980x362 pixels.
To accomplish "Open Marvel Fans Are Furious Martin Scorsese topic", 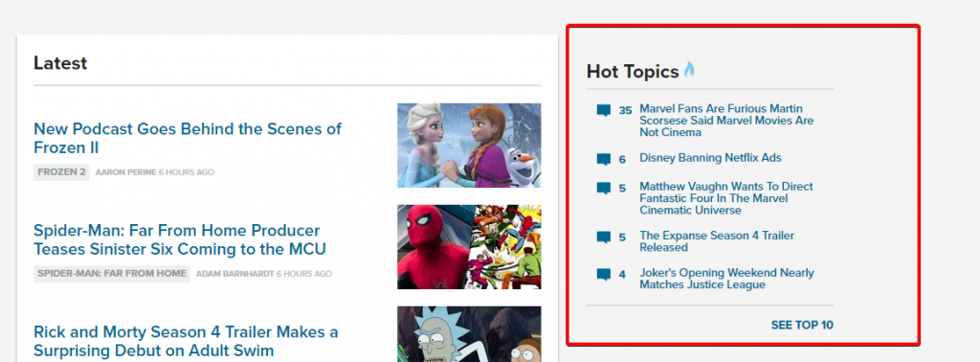I will point(726,121).
